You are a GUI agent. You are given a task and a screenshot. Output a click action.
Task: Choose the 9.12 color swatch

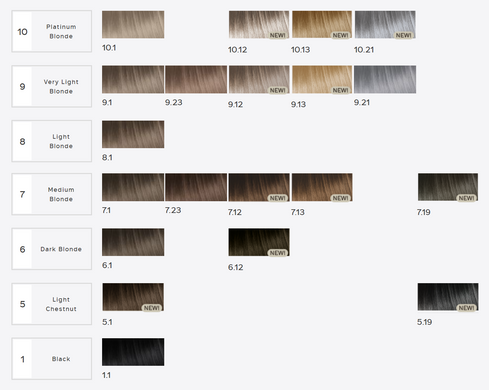[259, 79]
